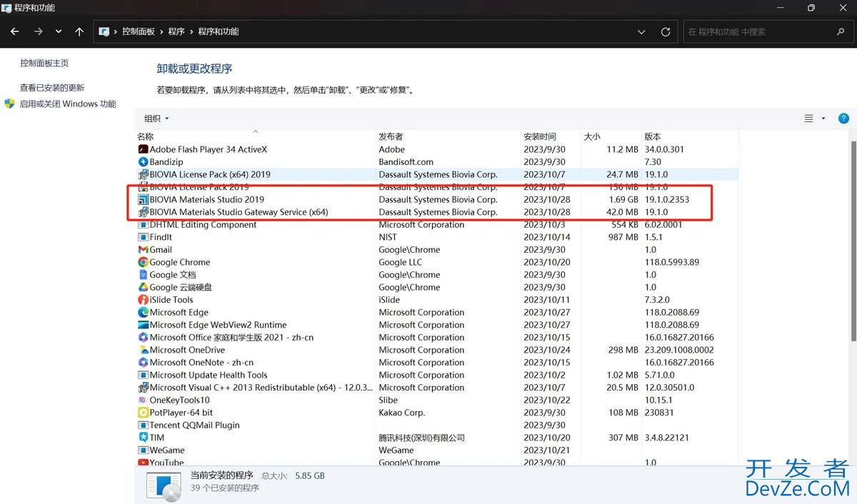Viewport: 857px width, 504px height.
Task: Click the change view layout button
Action: 809,119
